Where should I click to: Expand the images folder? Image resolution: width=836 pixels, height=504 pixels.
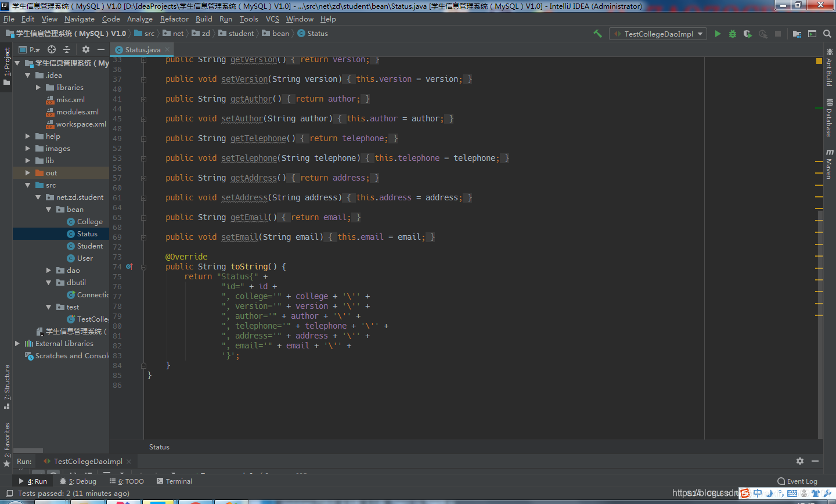[27, 149]
